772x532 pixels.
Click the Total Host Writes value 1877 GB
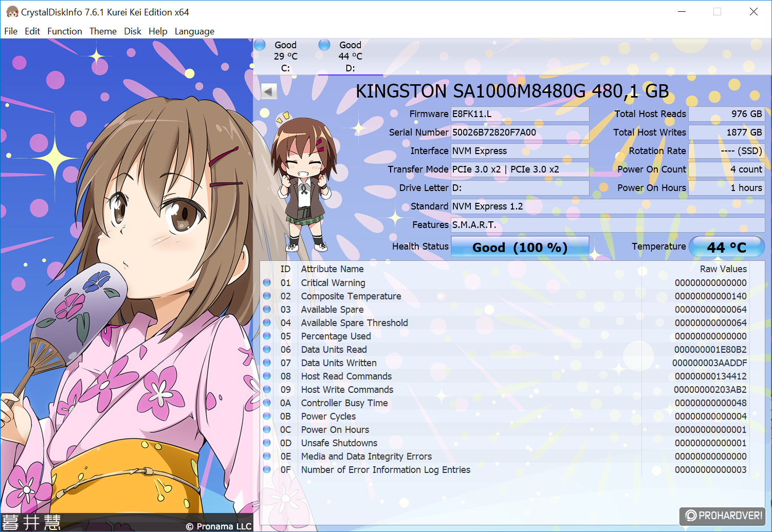click(726, 132)
